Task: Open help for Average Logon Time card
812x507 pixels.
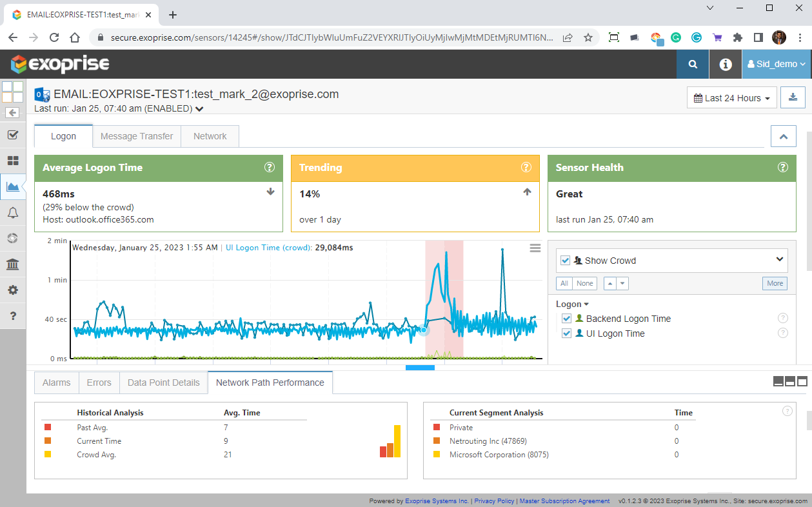Action: [270, 168]
